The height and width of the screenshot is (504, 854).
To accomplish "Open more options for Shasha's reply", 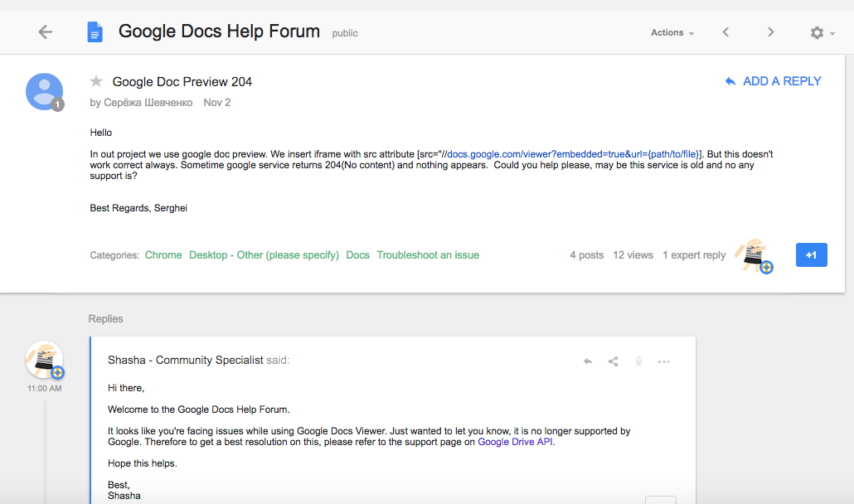I will (663, 361).
